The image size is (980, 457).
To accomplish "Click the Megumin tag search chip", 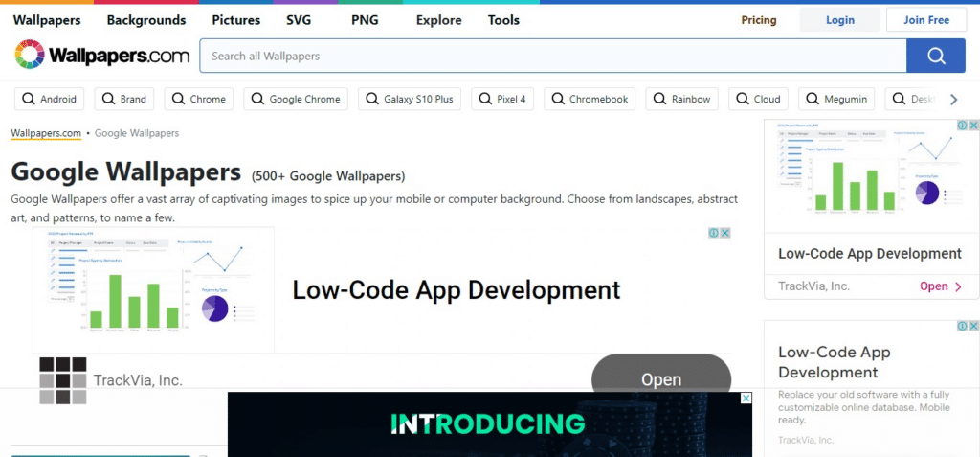I will [836, 99].
